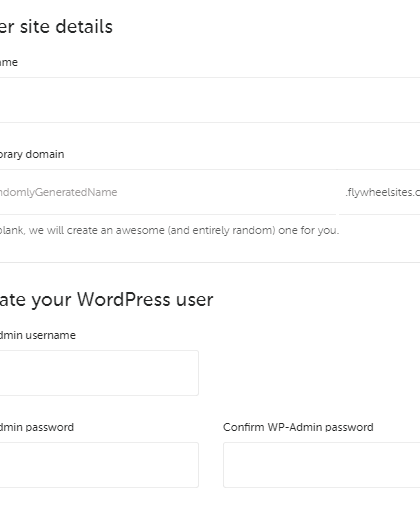This screenshot has width=420, height=518.
Task: Click the site name label above first field
Action: point(9,62)
